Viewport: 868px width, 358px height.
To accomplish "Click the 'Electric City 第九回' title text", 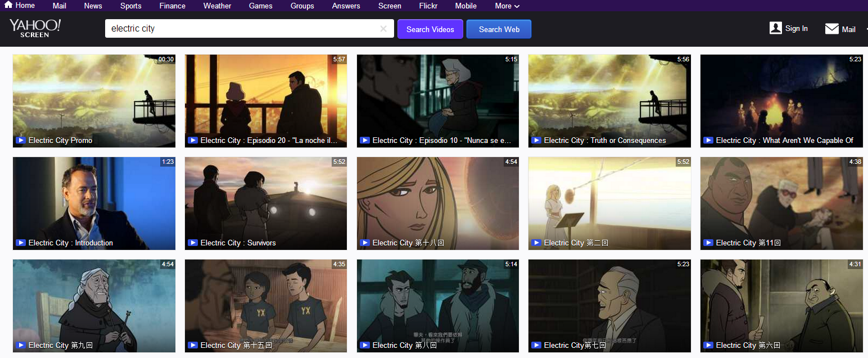I will 61,345.
